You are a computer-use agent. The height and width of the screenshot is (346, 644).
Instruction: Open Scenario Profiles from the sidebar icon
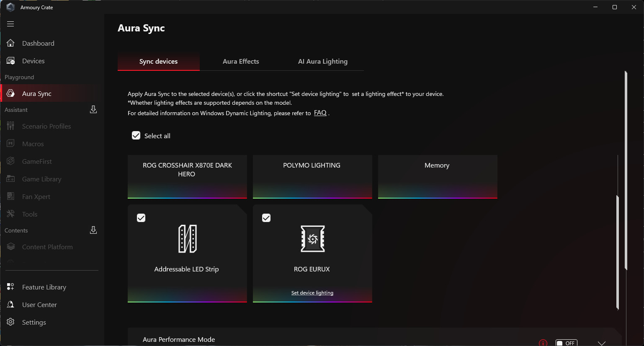coord(10,126)
